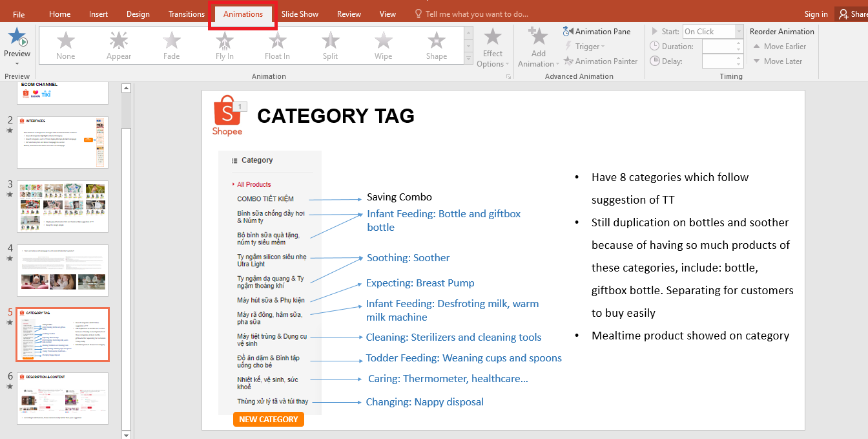
Task: Switch to the Slide Show tab
Action: coord(300,13)
